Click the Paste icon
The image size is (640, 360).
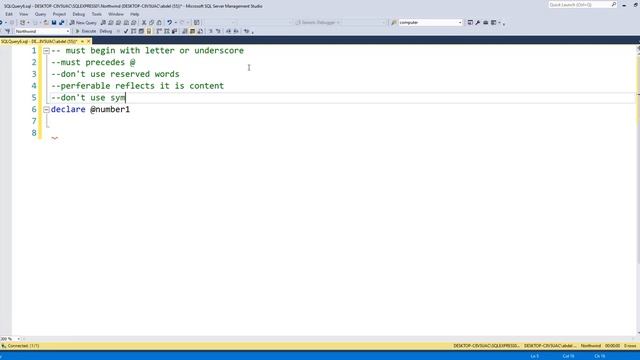point(159,22)
